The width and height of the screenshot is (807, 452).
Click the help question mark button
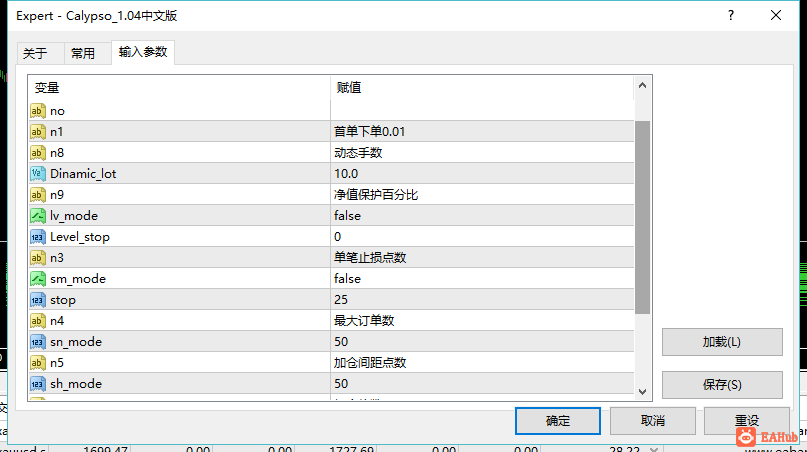(x=731, y=15)
